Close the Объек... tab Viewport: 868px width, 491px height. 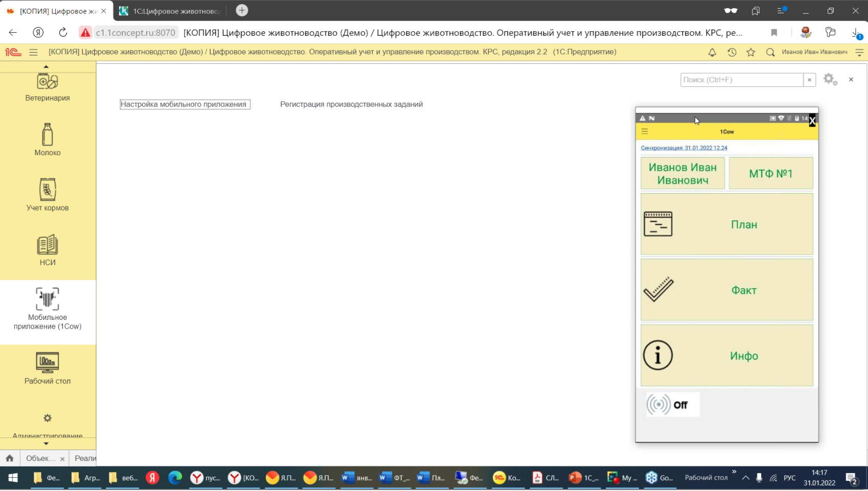coord(62,459)
